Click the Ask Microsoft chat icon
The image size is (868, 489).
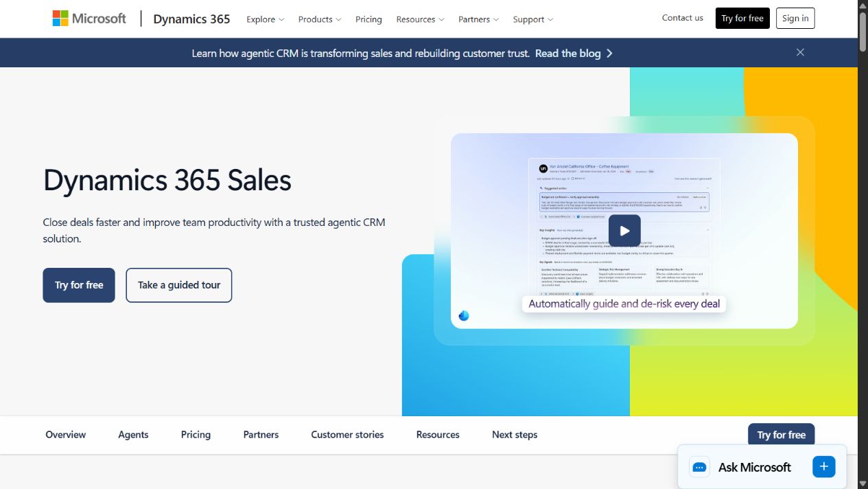tap(699, 467)
